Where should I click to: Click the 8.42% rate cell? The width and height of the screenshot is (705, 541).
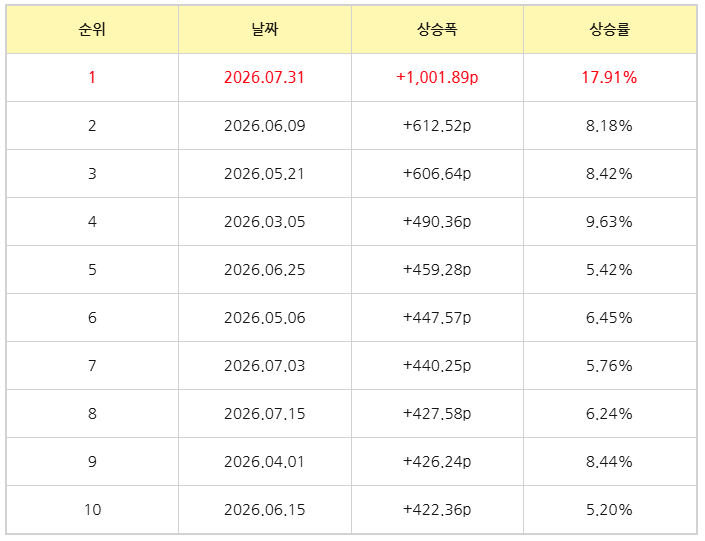(610, 174)
